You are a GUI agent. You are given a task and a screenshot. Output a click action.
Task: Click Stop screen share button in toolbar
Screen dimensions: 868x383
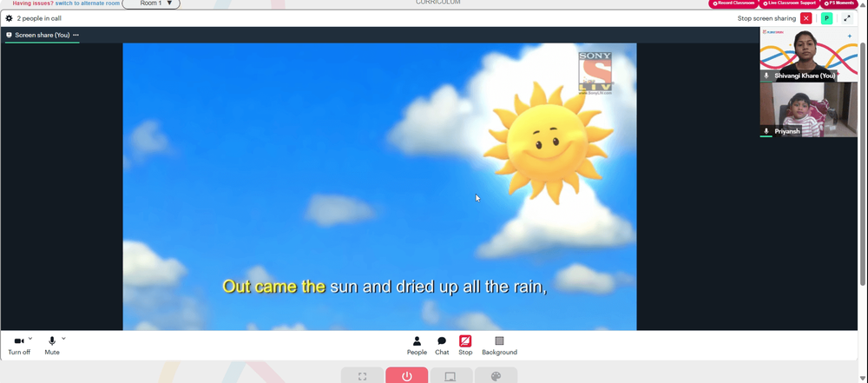pos(465,346)
